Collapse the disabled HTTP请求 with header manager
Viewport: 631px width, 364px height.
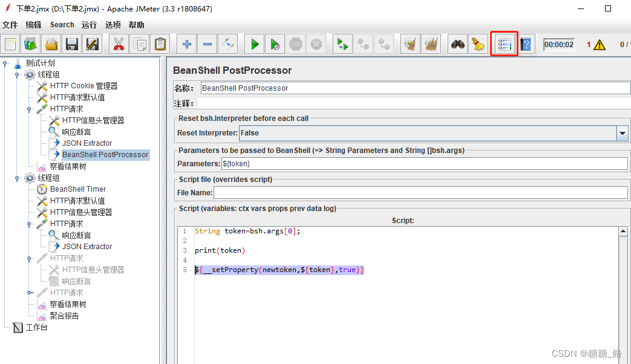coord(29,259)
